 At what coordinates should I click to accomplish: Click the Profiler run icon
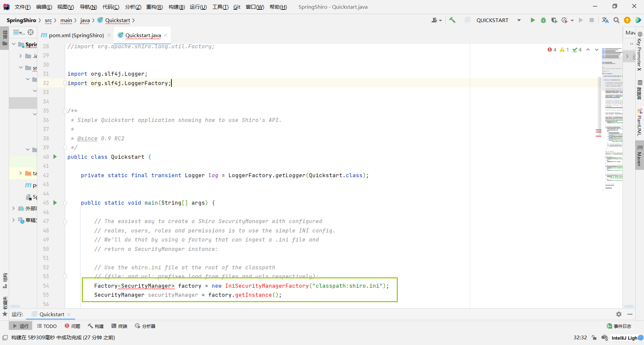[565, 20]
